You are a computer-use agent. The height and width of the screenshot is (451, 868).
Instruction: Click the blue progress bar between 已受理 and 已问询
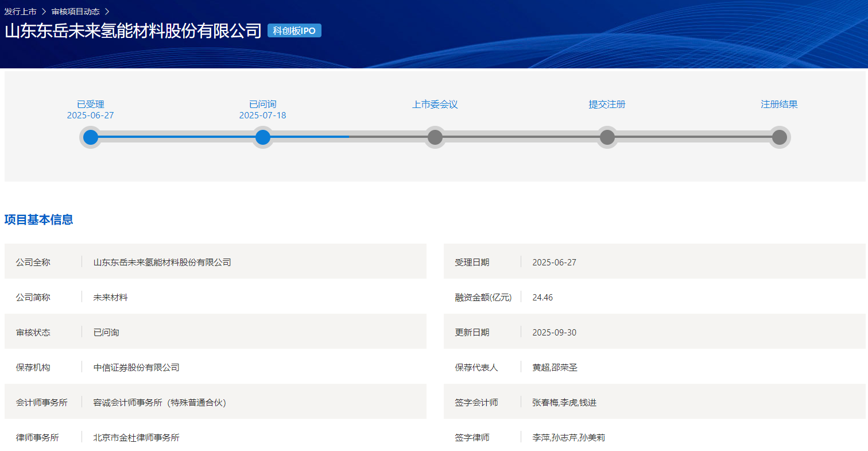[x=177, y=137]
